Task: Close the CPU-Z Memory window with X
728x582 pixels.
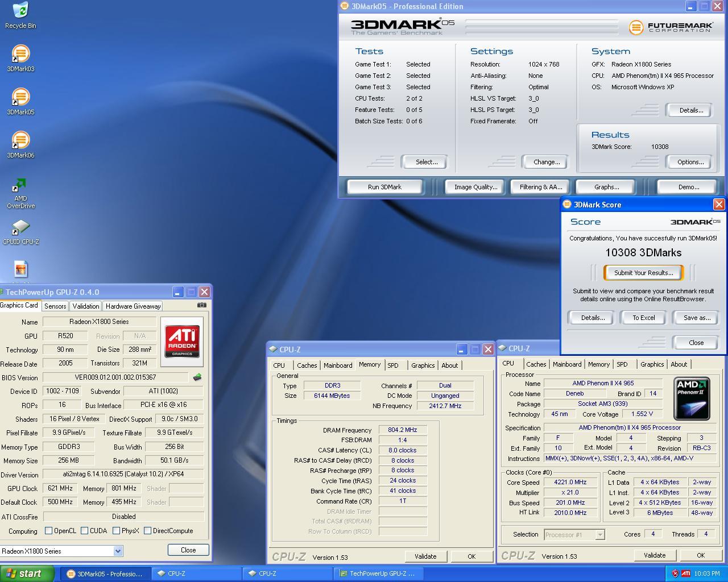Action: click(x=488, y=350)
